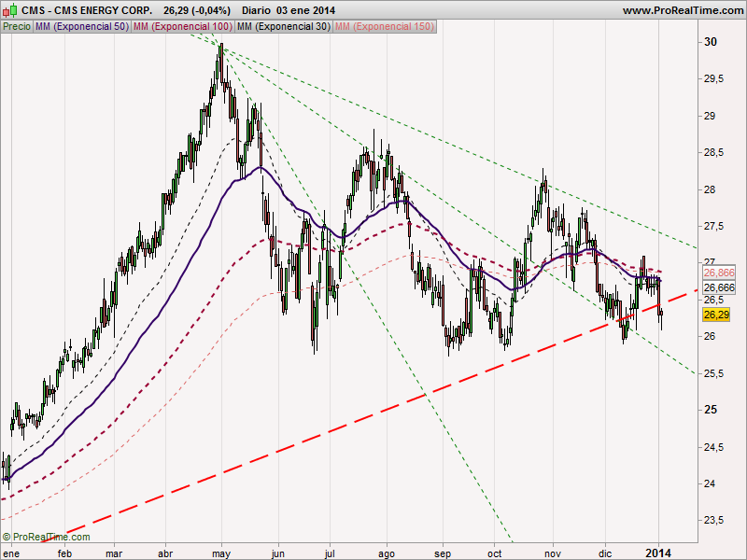Click the nov month label on time axis
The image size is (747, 560).
coord(553,553)
